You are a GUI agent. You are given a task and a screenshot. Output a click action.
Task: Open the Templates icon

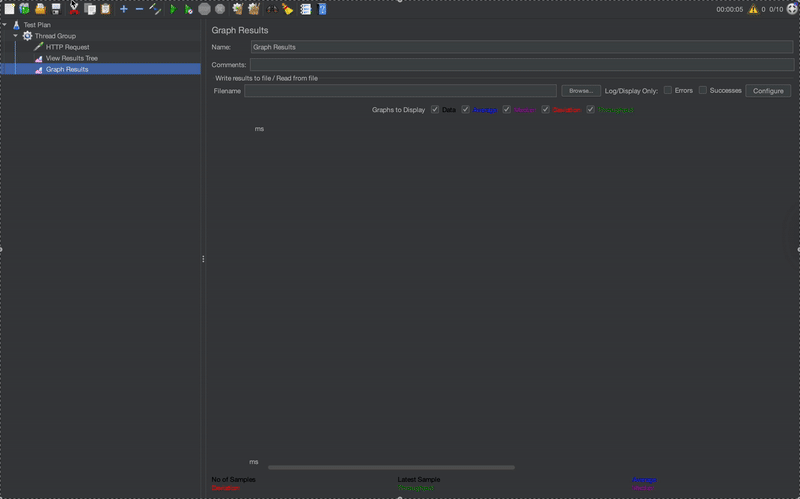[24, 9]
